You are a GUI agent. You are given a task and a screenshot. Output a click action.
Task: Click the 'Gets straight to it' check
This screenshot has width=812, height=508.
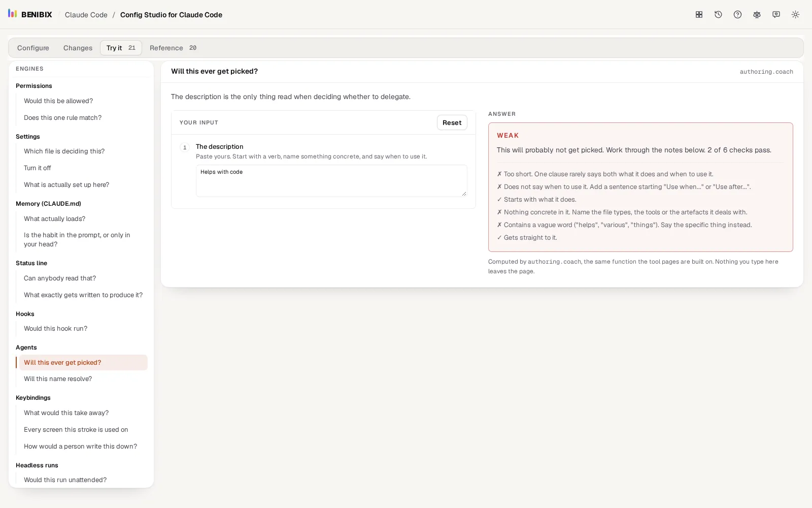[x=527, y=238]
